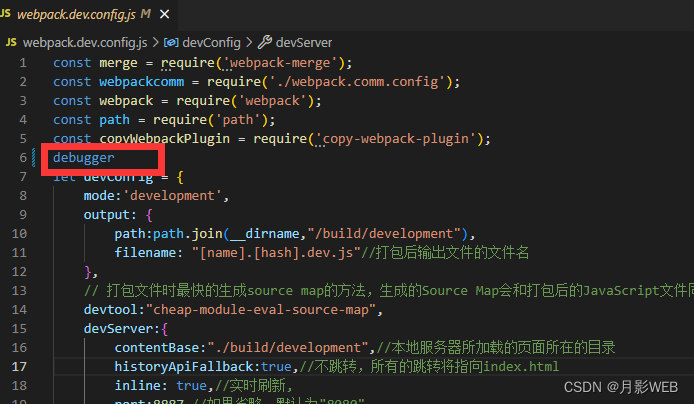The image size is (694, 404).
Task: Click "/build/development" string on line 10
Action: [x=384, y=234]
